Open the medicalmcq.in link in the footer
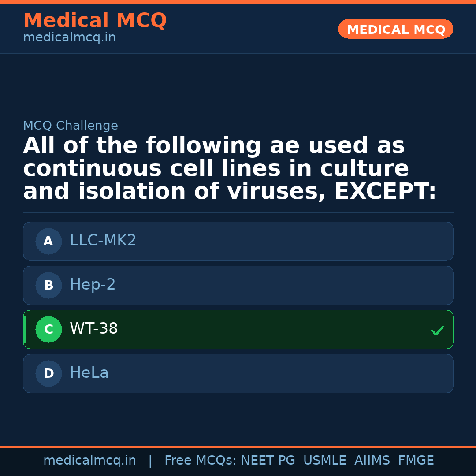 coord(89,461)
